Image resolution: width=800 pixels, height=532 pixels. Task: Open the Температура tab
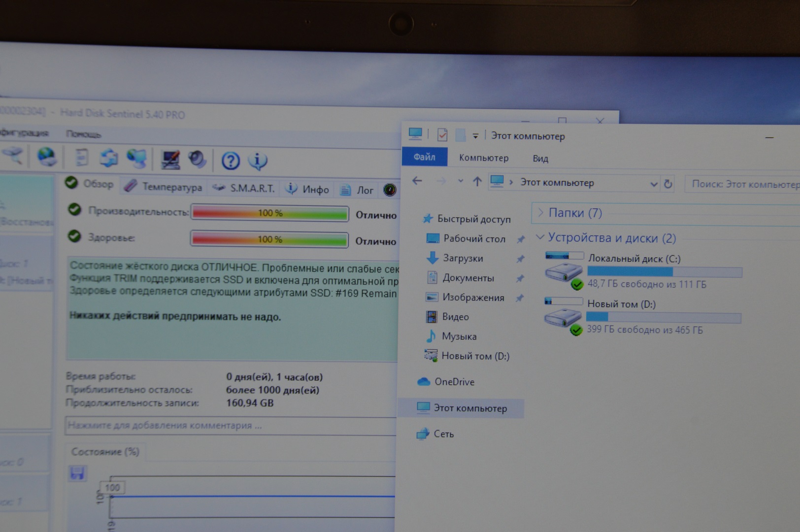point(163,187)
